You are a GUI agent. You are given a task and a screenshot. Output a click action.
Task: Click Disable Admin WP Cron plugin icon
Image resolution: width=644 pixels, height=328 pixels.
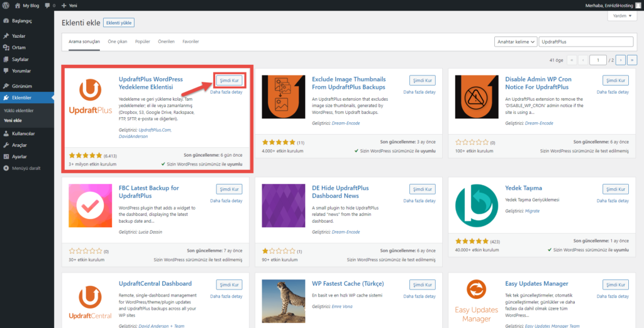[x=477, y=97]
